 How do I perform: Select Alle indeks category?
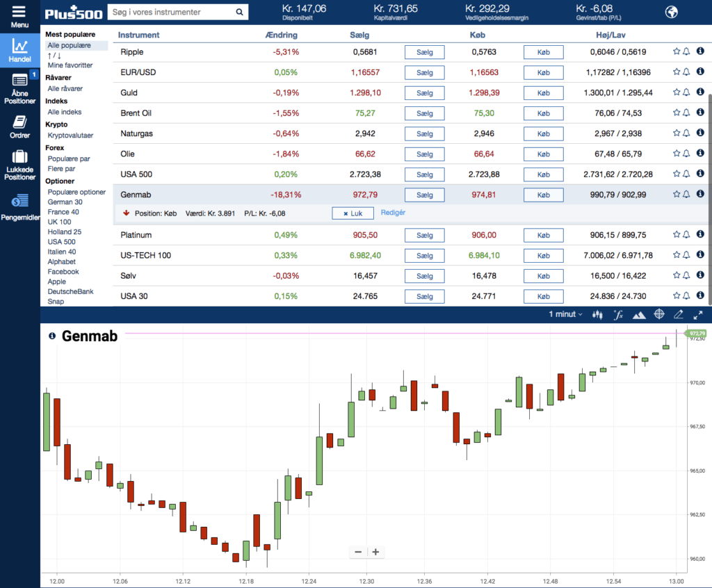65,112
